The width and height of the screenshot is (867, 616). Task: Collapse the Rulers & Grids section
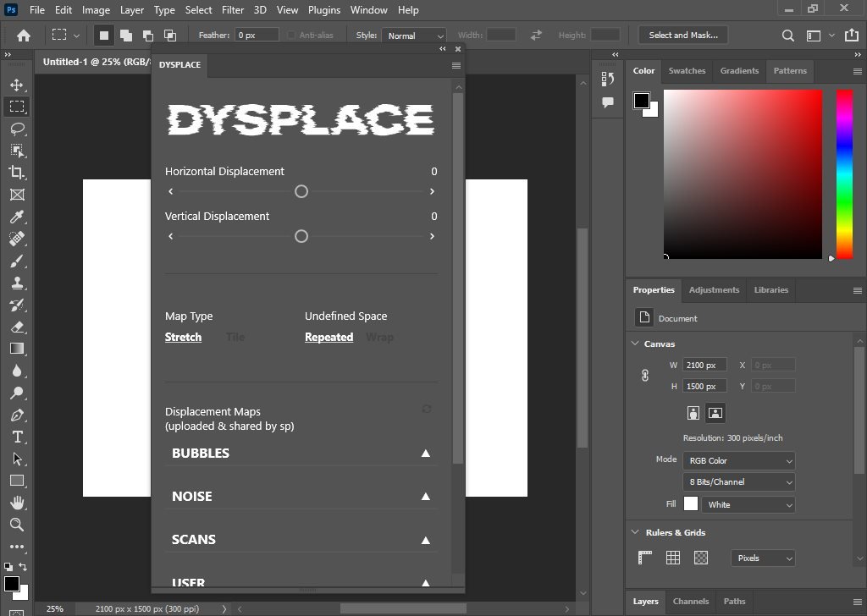[635, 532]
